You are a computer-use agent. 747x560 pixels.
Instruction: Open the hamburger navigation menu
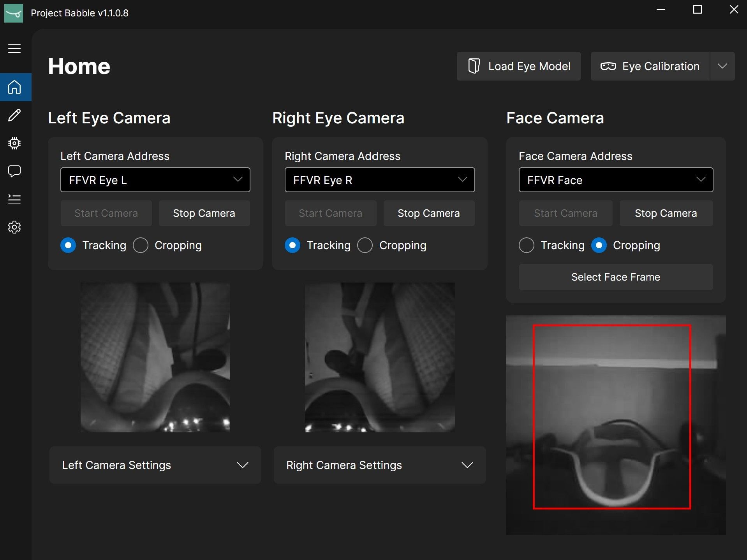tap(14, 48)
